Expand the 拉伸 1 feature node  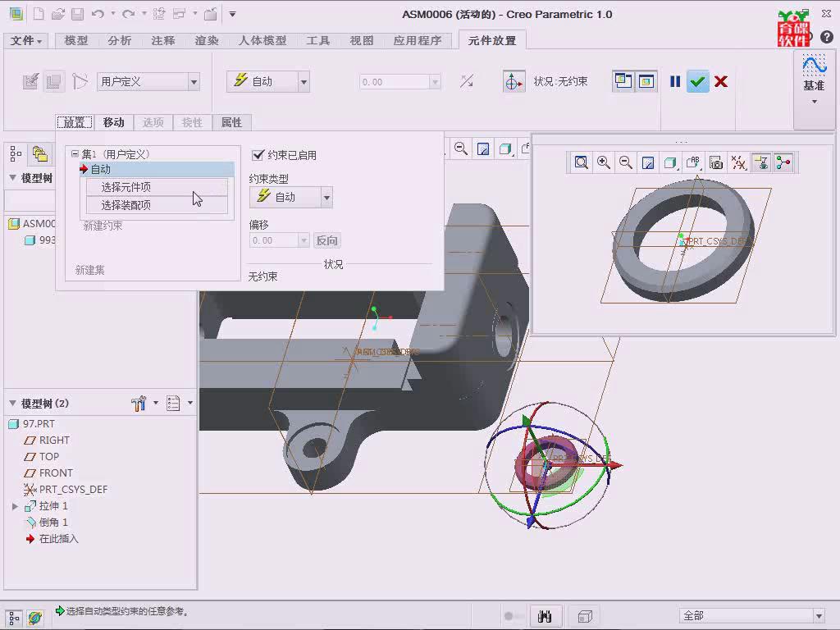[15, 505]
